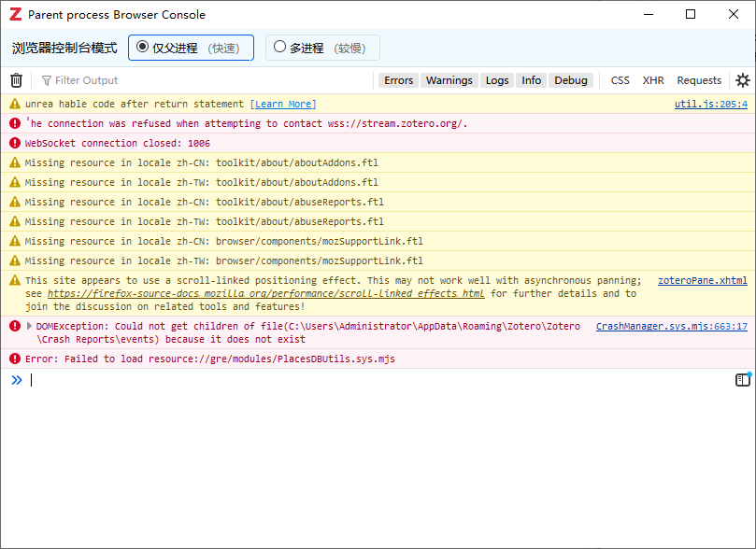Toggle the Warnings filter

pos(449,80)
